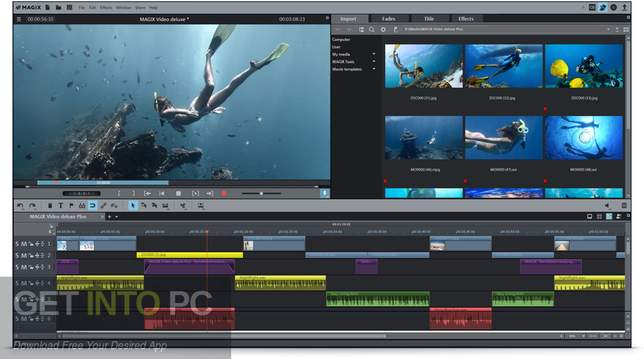The height and width of the screenshot is (359, 644).
Task: Mute track 1 with M button
Action: pyautogui.click(x=24, y=244)
